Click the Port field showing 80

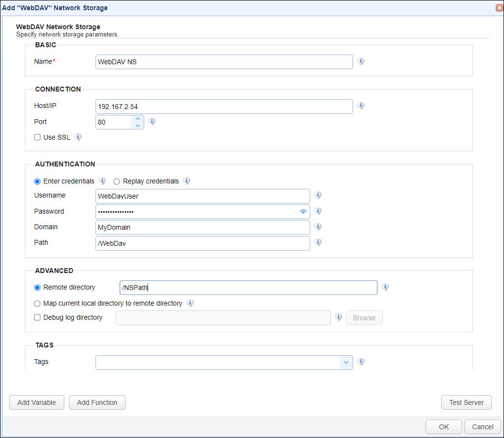tap(113, 122)
